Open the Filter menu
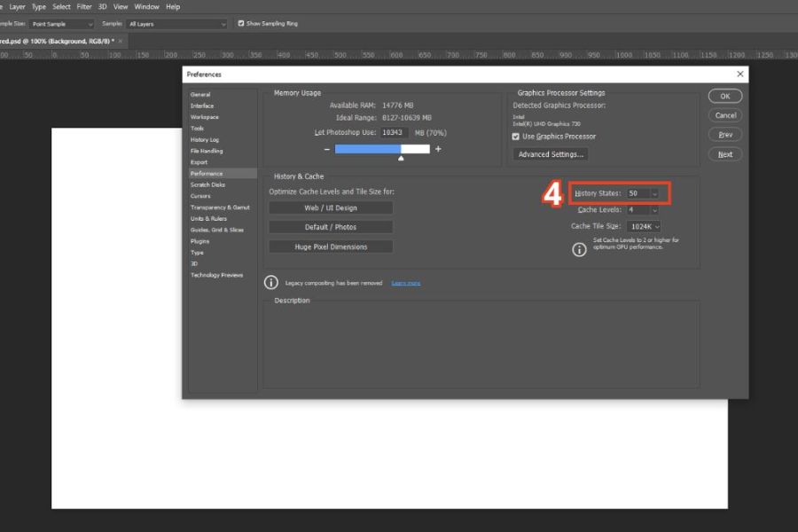Image resolution: width=798 pixels, height=532 pixels. [x=84, y=6]
